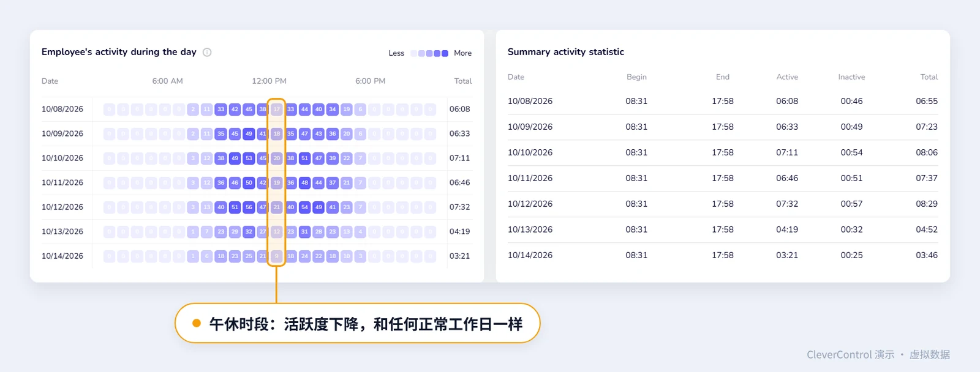Image resolution: width=980 pixels, height=372 pixels.
Task: Click the Less legend label
Action: (x=396, y=53)
